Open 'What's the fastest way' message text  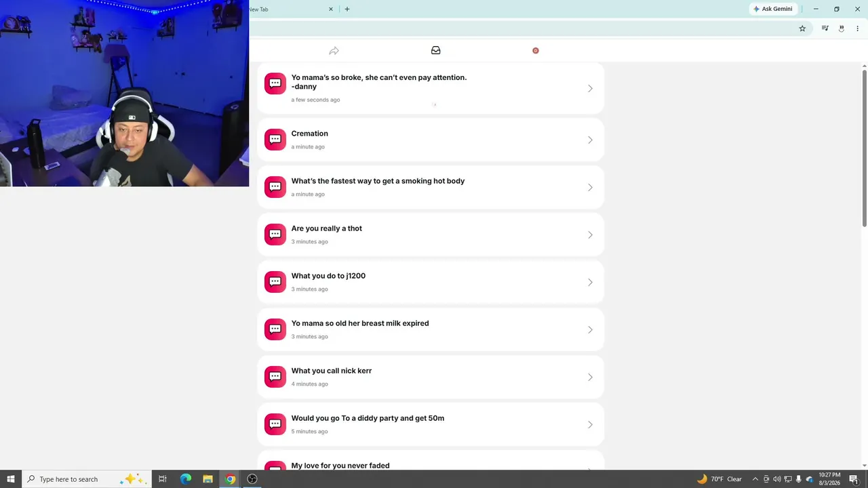[378, 181]
